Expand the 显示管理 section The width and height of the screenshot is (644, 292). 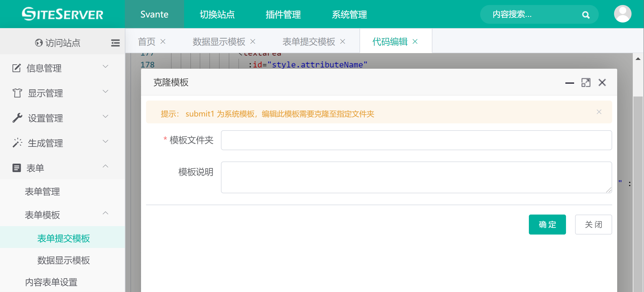click(62, 93)
